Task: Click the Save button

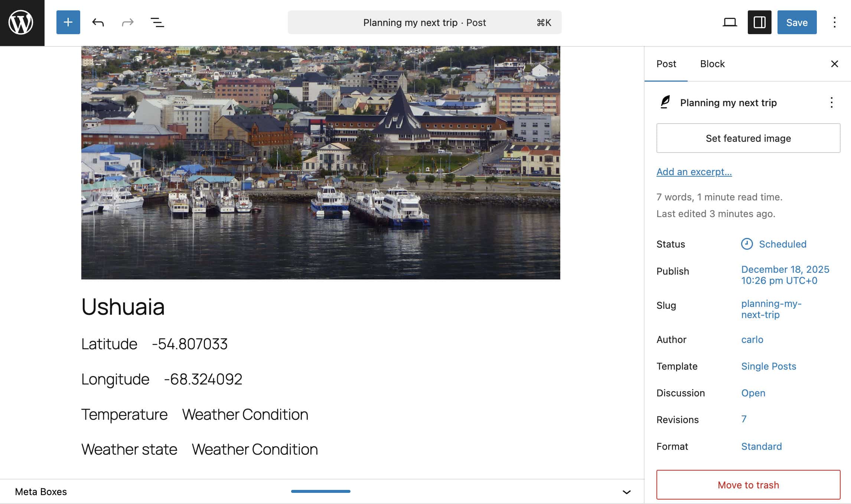Action: tap(797, 23)
